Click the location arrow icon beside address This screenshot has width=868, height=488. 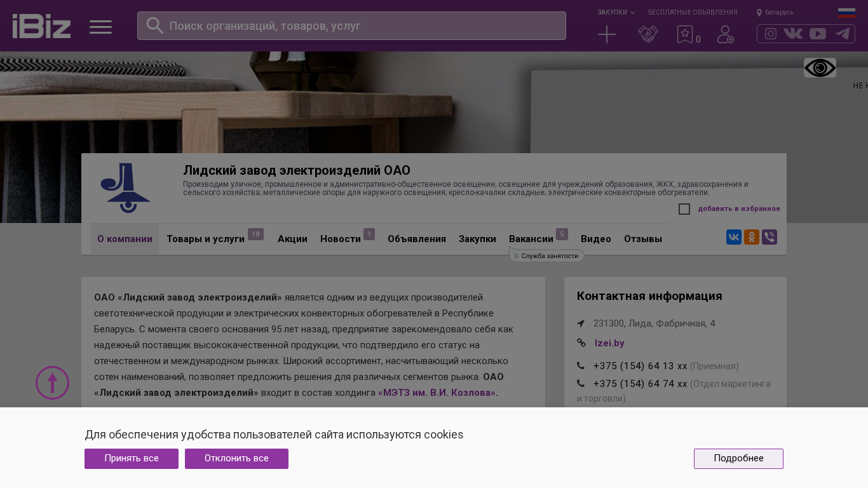(581, 323)
